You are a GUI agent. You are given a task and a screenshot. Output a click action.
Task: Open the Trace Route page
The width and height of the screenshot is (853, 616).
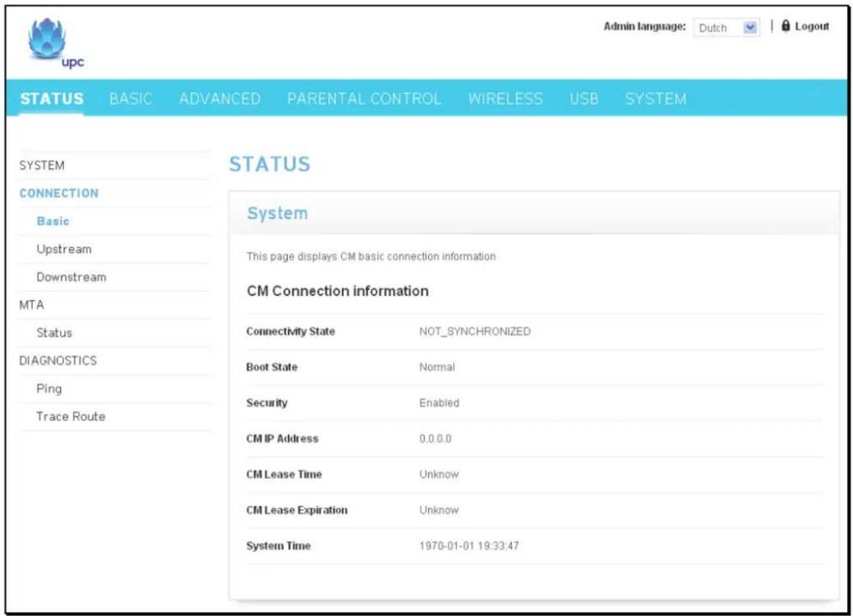pyautogui.click(x=70, y=416)
